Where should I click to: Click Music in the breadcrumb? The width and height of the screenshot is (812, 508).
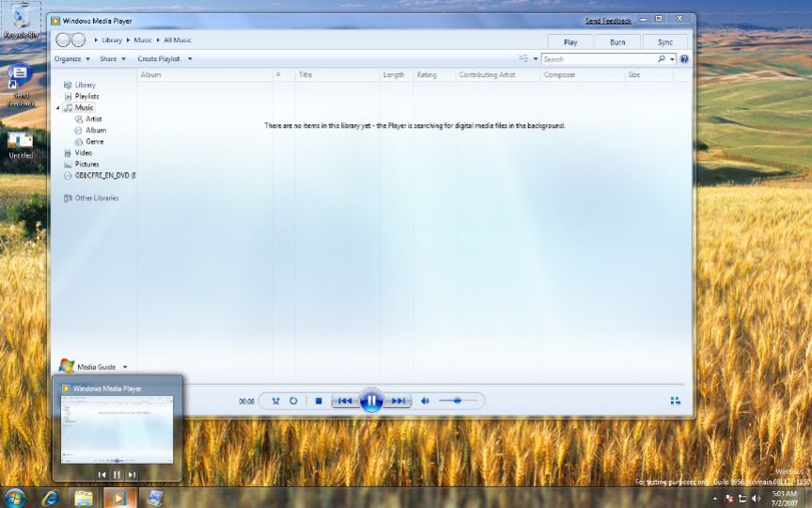(143, 40)
